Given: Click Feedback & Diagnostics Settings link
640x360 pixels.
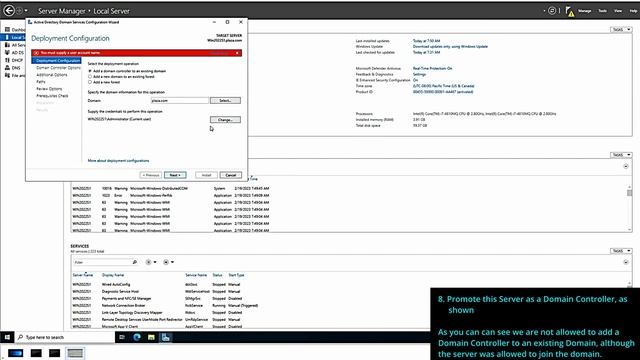Looking at the screenshot, I should [x=419, y=74].
